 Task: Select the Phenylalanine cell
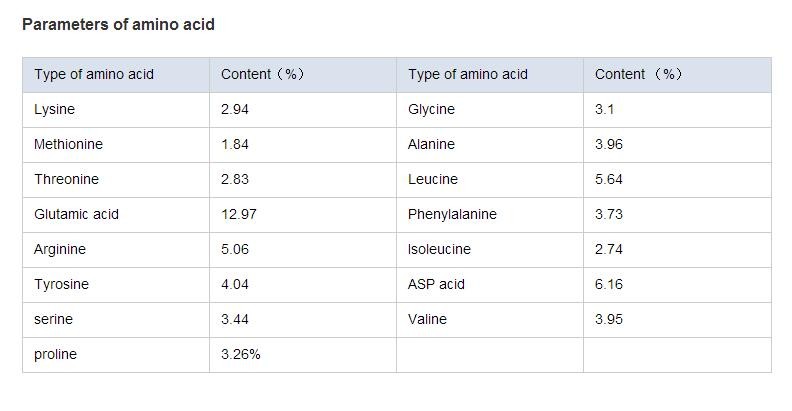452,214
